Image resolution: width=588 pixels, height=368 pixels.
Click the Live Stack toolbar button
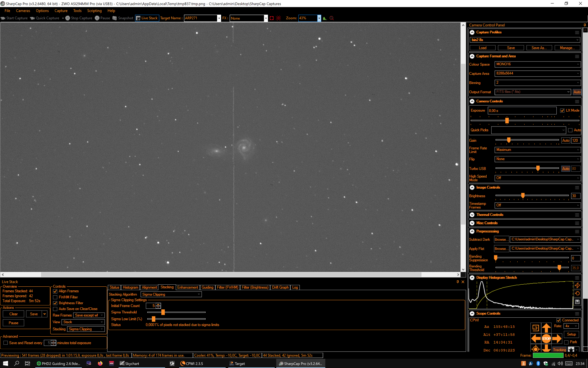pyautogui.click(x=147, y=18)
